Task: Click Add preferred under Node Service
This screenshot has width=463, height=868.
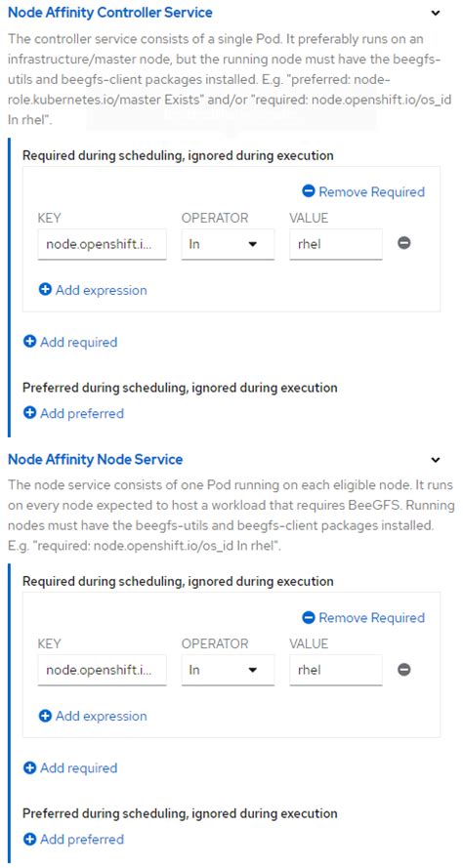Action: pyautogui.click(x=73, y=840)
